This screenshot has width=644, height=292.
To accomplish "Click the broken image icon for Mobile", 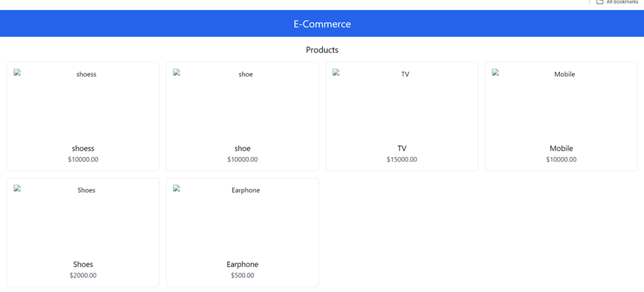I will pyautogui.click(x=496, y=73).
